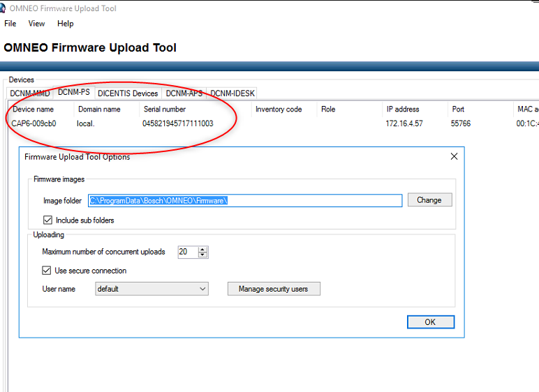
Task: Select the DCNM-APS tab
Action: 184,93
